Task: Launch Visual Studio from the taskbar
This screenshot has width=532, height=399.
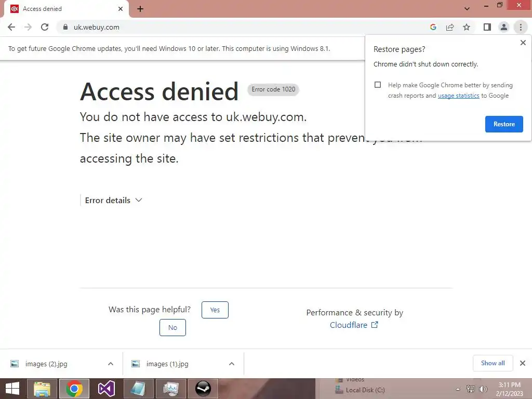Action: coord(106,389)
